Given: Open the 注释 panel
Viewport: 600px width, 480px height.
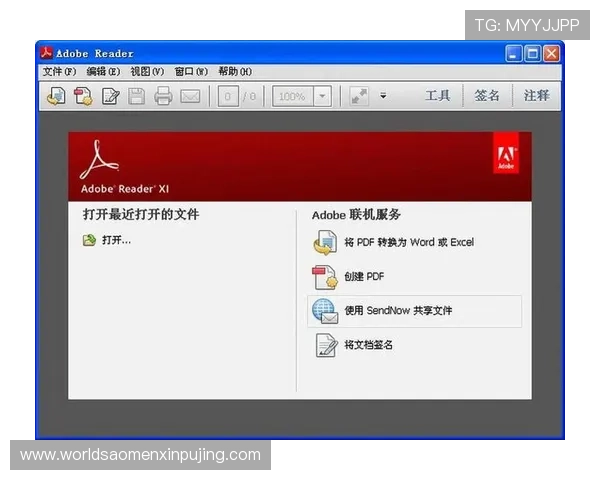Looking at the screenshot, I should click(x=536, y=95).
